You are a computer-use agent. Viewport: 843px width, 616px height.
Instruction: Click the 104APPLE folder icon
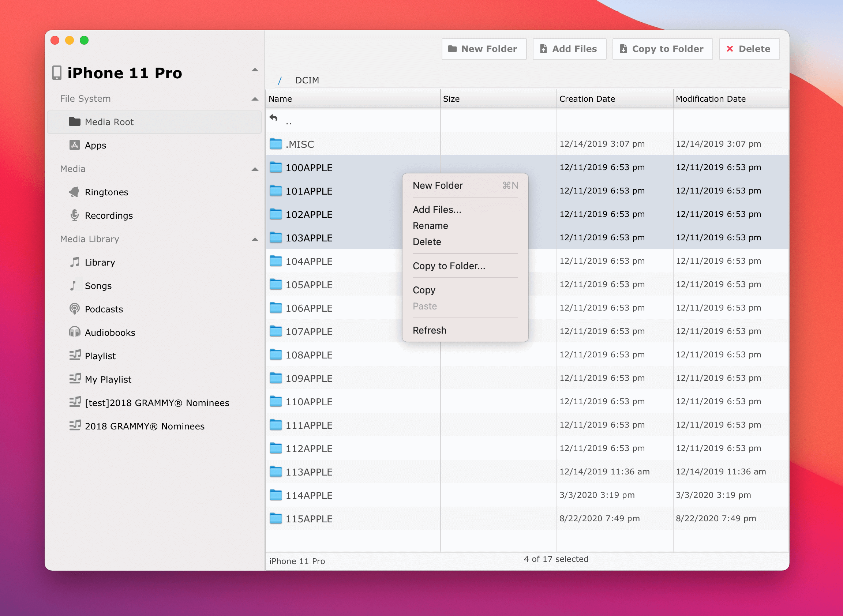coord(276,261)
